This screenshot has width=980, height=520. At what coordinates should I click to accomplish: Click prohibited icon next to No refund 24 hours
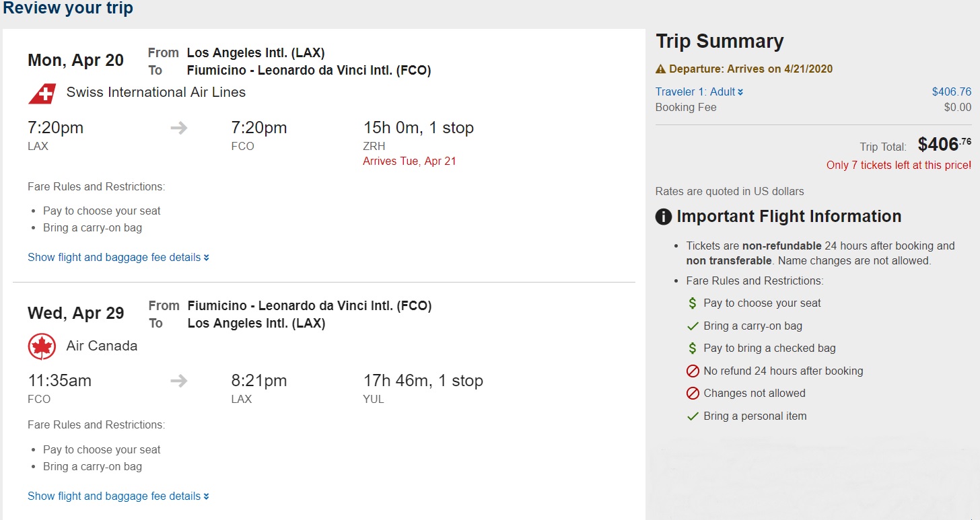692,371
